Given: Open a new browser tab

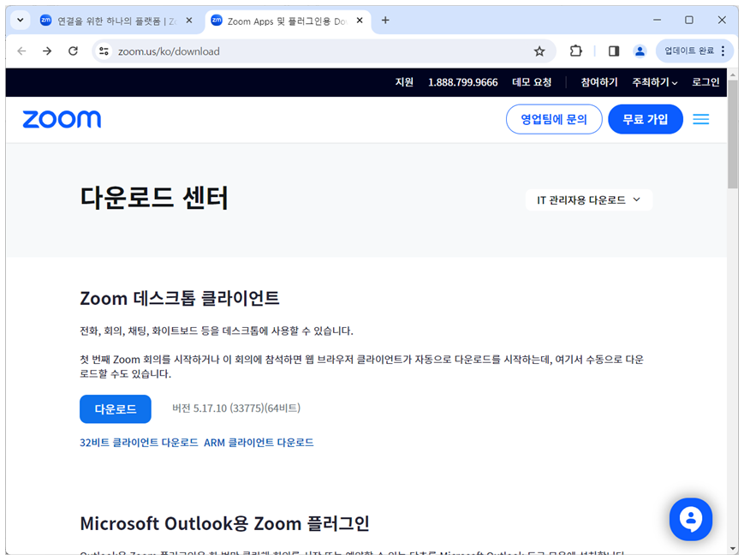Looking at the screenshot, I should pyautogui.click(x=385, y=21).
